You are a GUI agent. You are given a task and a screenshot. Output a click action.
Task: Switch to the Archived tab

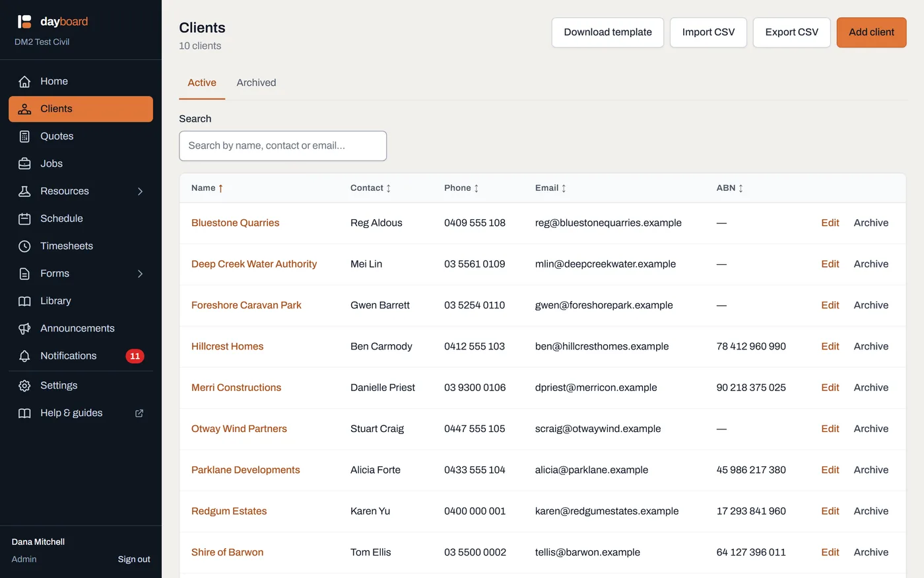(x=256, y=83)
